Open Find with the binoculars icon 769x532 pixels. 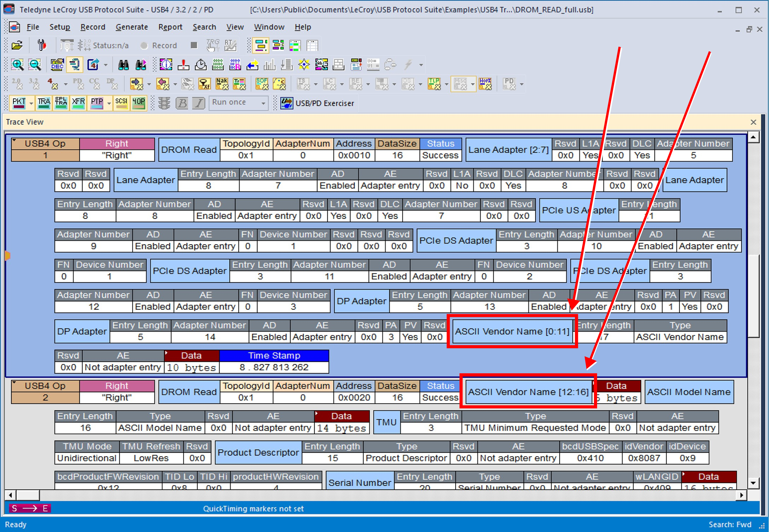[123, 65]
